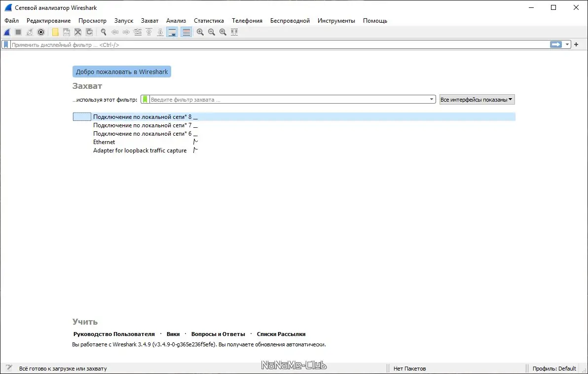Click the Go to specified packet icon
The width and height of the screenshot is (588, 374).
tap(138, 32)
